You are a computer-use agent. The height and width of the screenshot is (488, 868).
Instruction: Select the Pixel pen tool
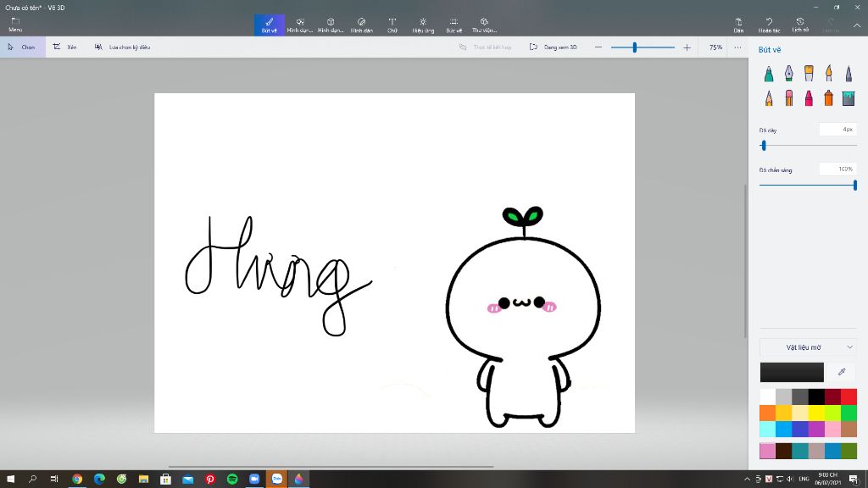tap(849, 74)
